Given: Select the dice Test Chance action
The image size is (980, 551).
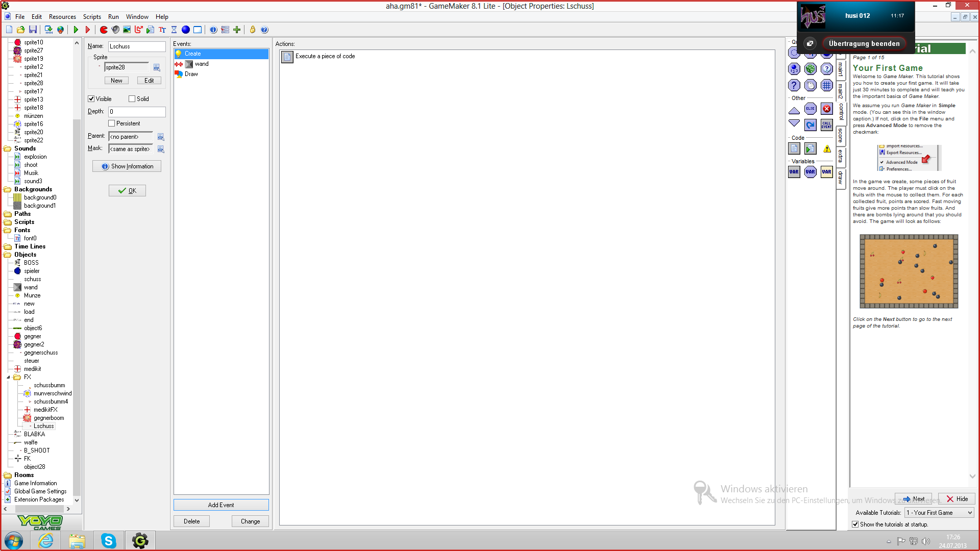Looking at the screenshot, I should click(810, 69).
